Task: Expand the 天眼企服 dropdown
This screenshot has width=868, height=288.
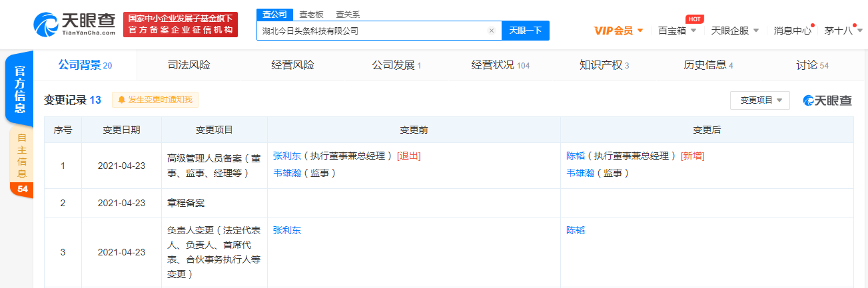Action: click(x=734, y=31)
